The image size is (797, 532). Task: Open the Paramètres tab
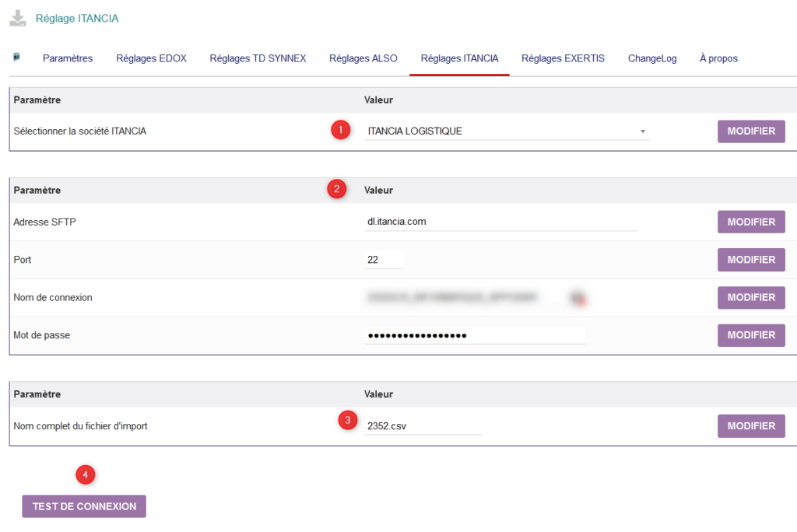coord(68,58)
